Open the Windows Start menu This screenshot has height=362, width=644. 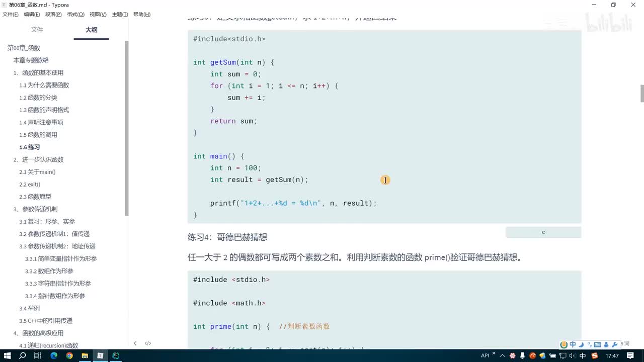click(x=8, y=355)
